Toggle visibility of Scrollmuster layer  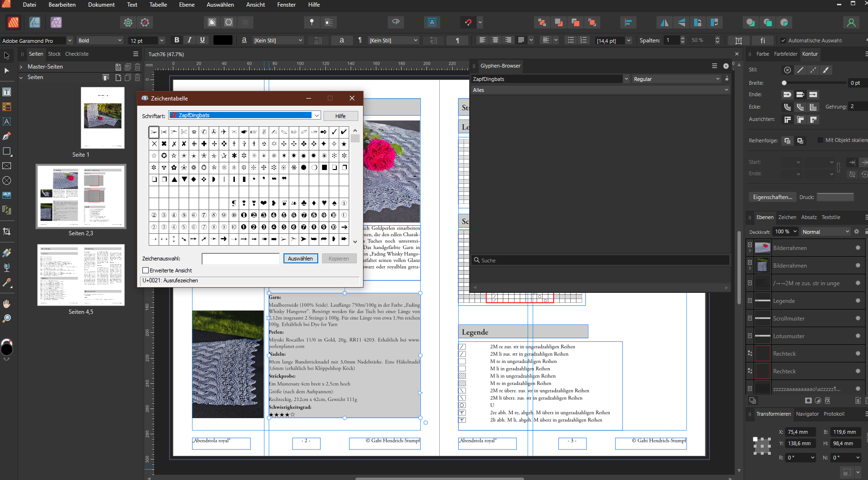coord(858,318)
